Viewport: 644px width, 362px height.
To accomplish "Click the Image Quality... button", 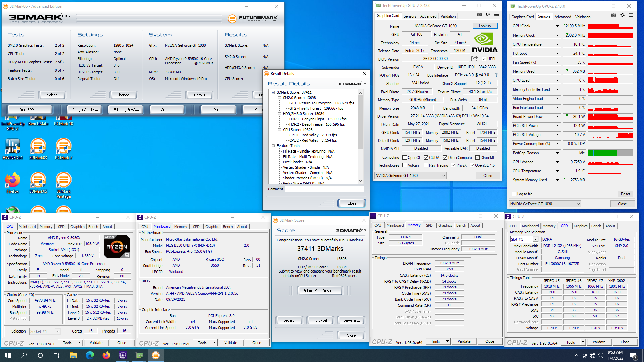I will pos(85,110).
